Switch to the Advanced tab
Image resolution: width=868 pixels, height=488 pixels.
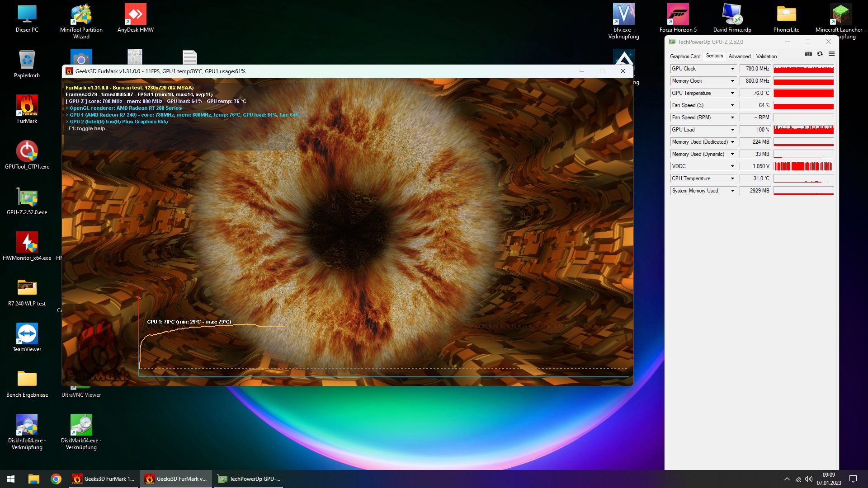(x=739, y=56)
